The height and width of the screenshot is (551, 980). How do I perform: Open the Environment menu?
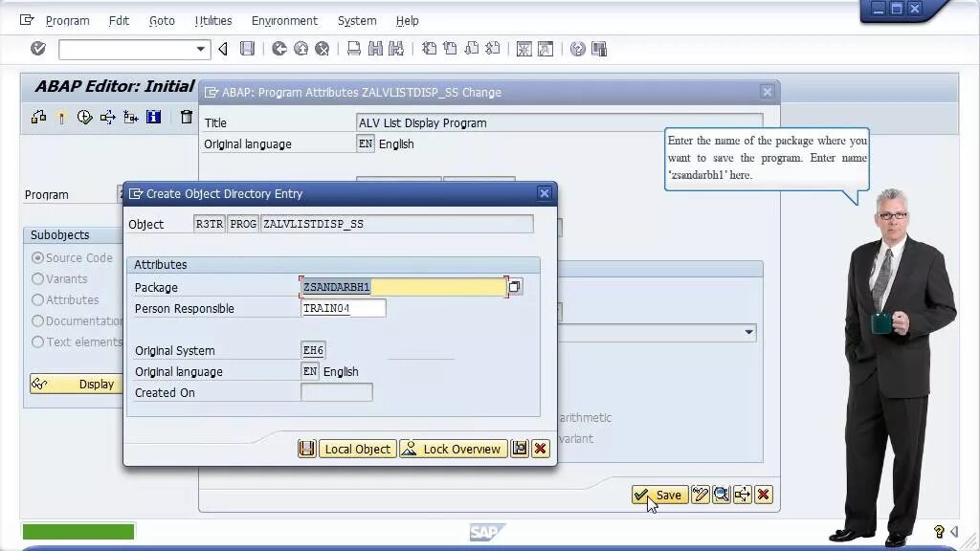(284, 21)
